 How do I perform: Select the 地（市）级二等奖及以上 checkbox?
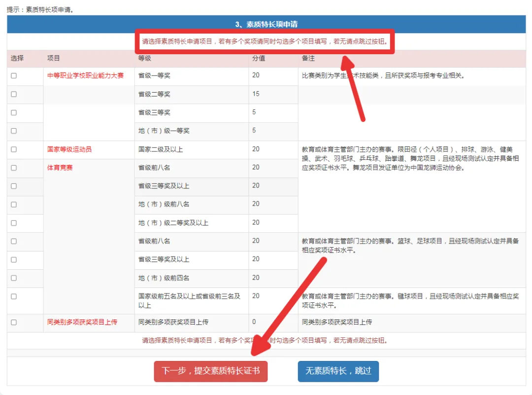tap(14, 223)
